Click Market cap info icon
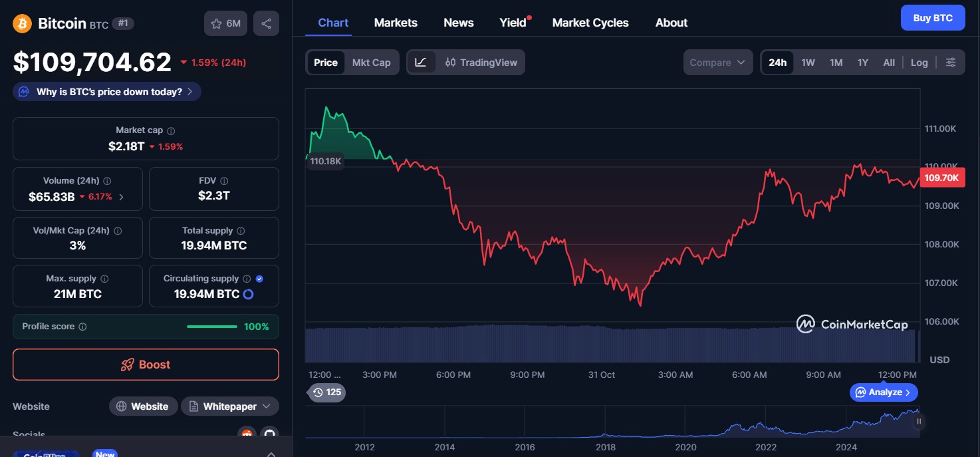This screenshot has width=980, height=457. tap(171, 131)
